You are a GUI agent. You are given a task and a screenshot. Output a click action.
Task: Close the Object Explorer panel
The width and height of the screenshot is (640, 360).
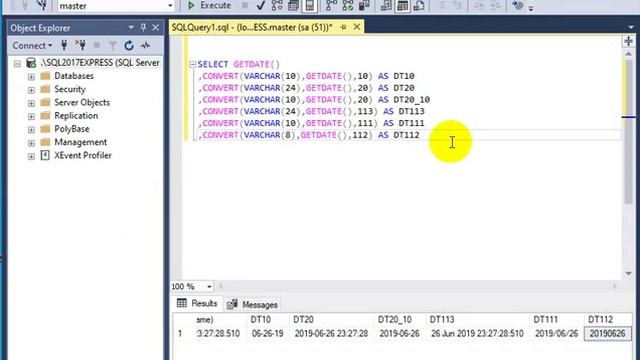[x=156, y=28]
